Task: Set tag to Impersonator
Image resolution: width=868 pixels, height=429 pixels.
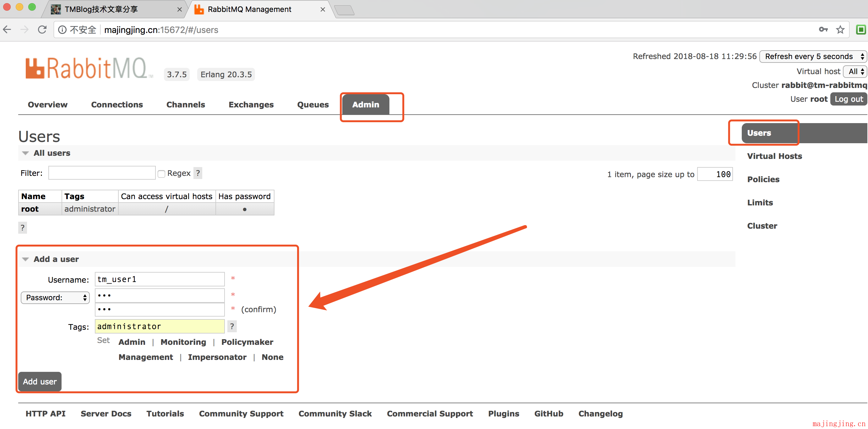Action: point(217,357)
